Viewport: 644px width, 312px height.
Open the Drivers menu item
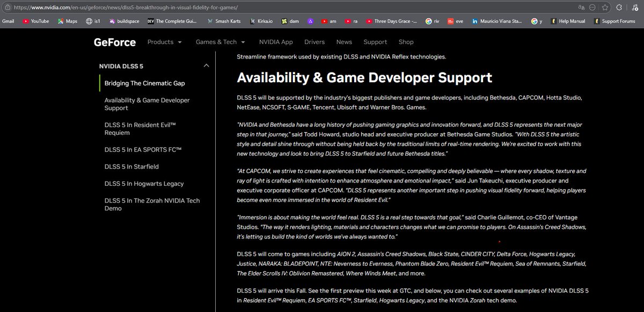pos(314,42)
